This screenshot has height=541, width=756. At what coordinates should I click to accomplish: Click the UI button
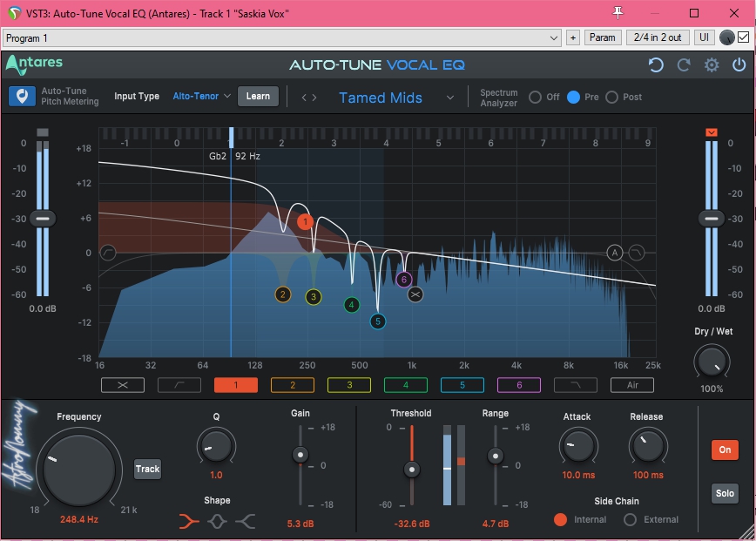click(x=704, y=37)
